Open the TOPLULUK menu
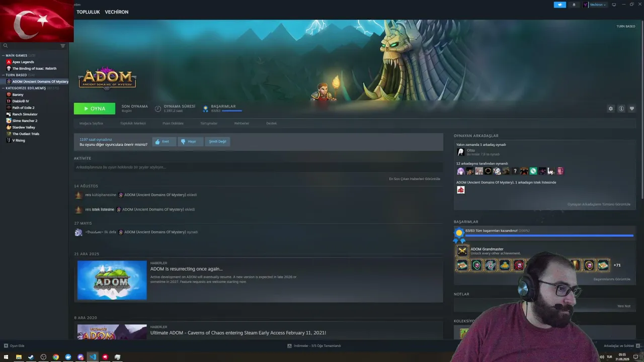Screen dimensions: 644x362 [88, 12]
